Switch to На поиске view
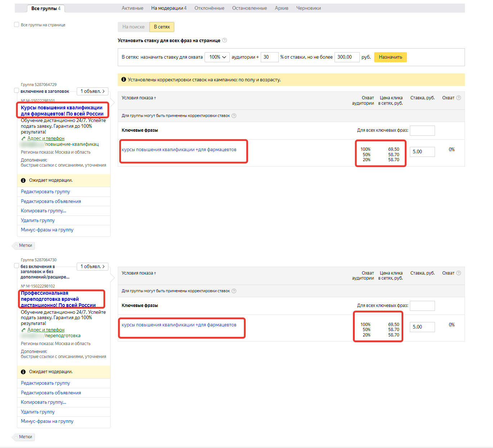The height and width of the screenshot is (448, 493). (x=134, y=27)
